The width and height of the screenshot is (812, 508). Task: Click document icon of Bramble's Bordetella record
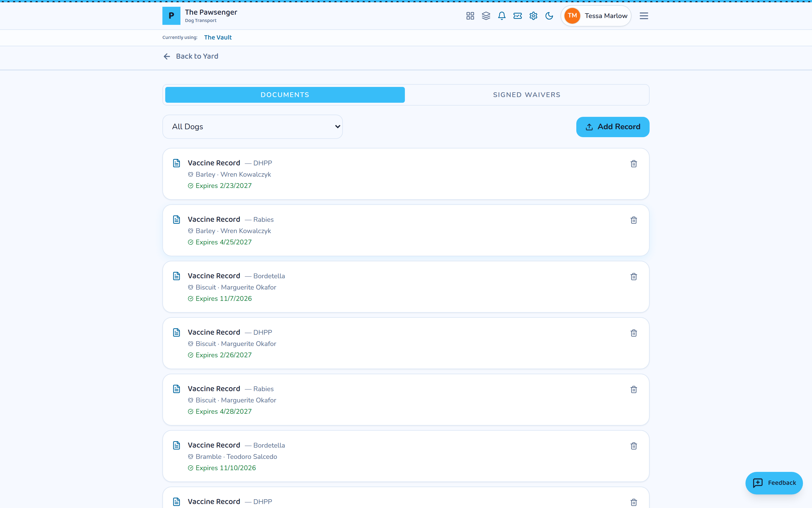(176, 446)
